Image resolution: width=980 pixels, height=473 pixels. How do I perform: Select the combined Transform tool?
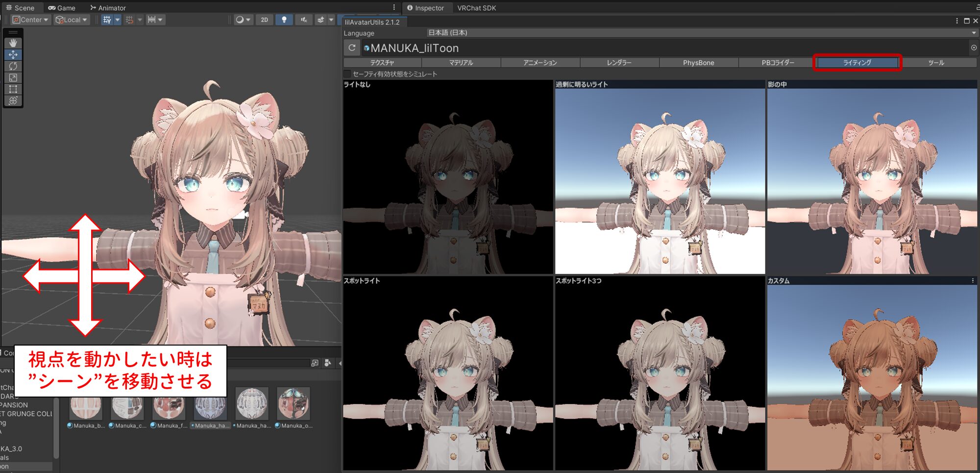tap(13, 100)
